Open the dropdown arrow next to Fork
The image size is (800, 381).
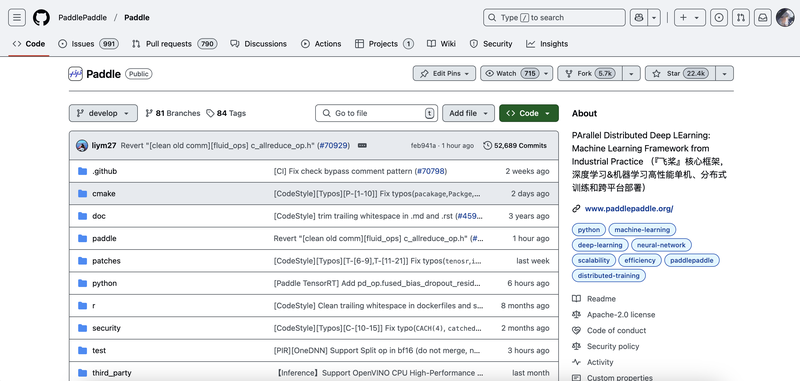pyautogui.click(x=631, y=73)
